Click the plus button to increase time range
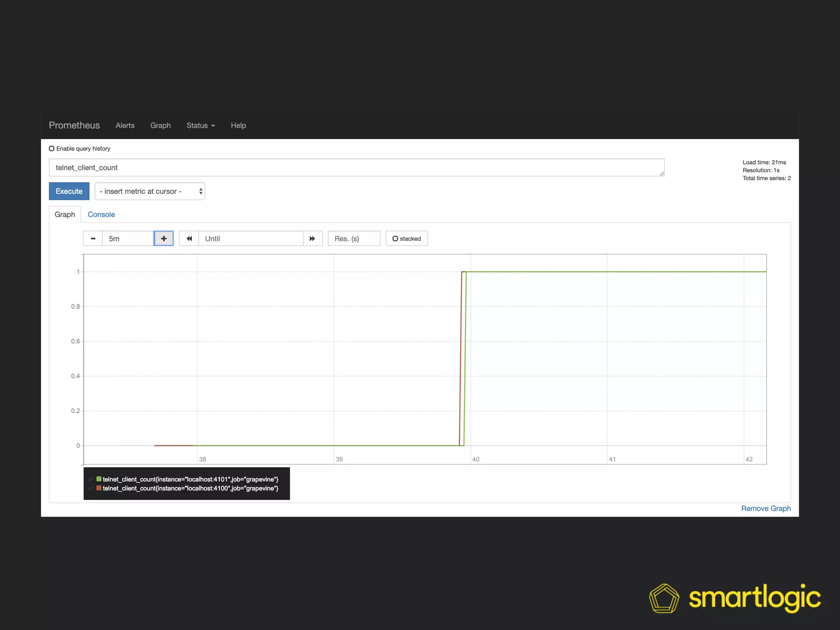This screenshot has height=630, width=840. pyautogui.click(x=164, y=238)
